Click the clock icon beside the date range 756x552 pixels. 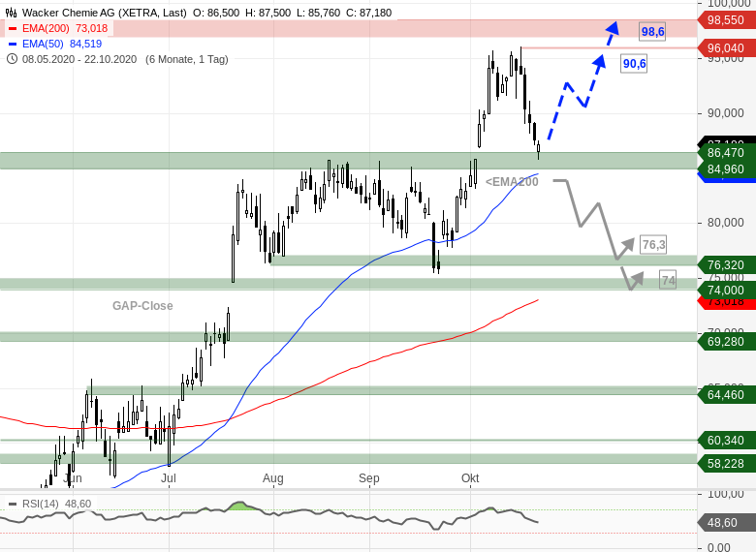(x=12, y=59)
